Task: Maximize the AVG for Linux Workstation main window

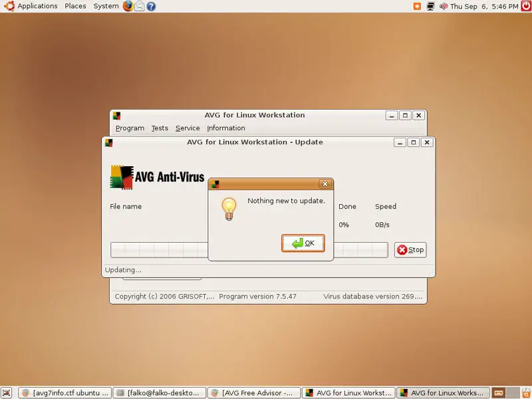Action: pos(405,116)
